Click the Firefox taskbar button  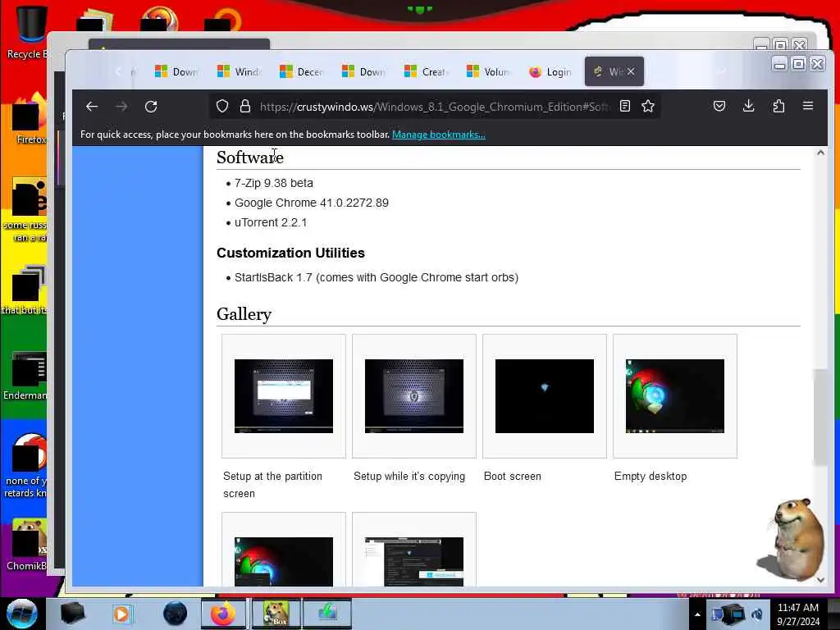223,614
